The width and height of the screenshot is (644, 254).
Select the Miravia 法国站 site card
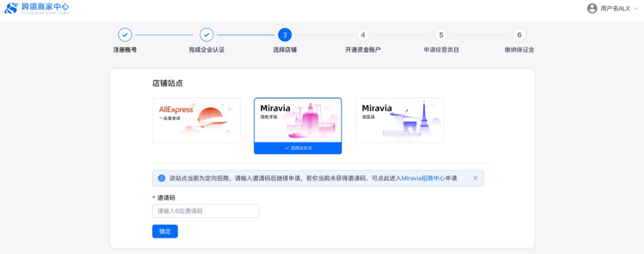click(x=399, y=120)
